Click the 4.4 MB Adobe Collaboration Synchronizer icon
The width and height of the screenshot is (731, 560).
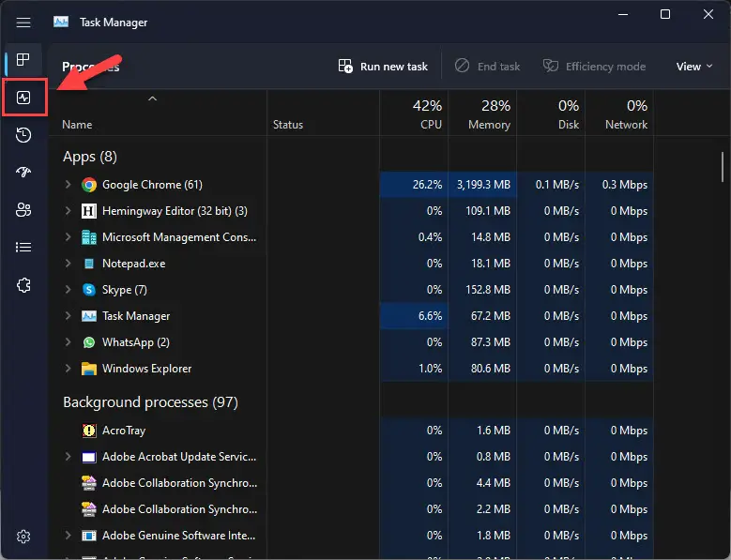(88, 483)
